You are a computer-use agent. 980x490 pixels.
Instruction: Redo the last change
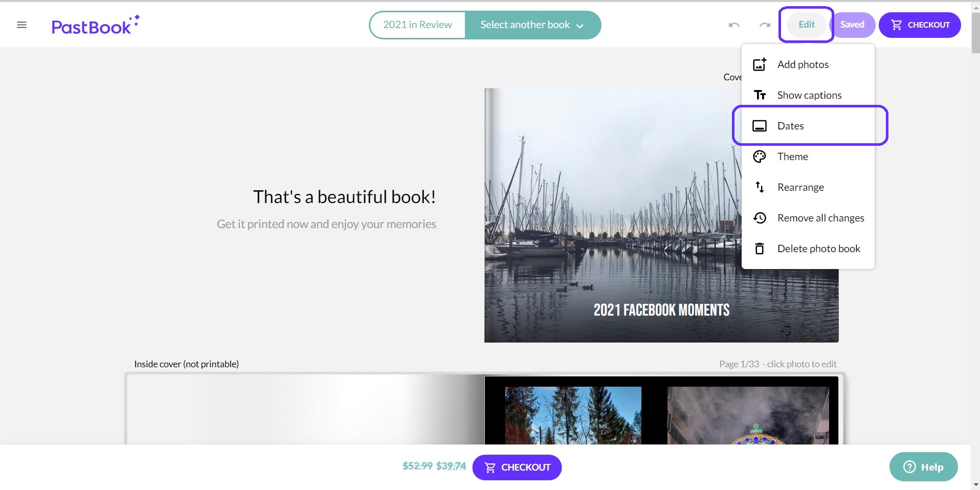click(765, 25)
